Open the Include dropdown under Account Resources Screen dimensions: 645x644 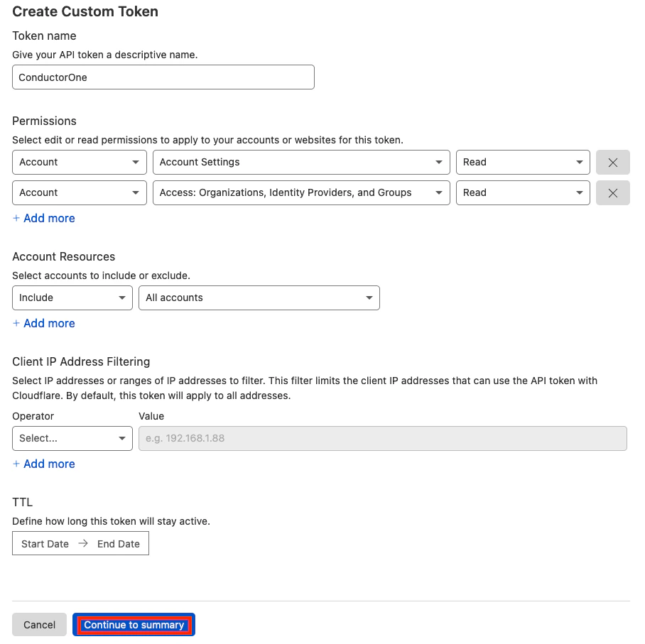tap(72, 298)
